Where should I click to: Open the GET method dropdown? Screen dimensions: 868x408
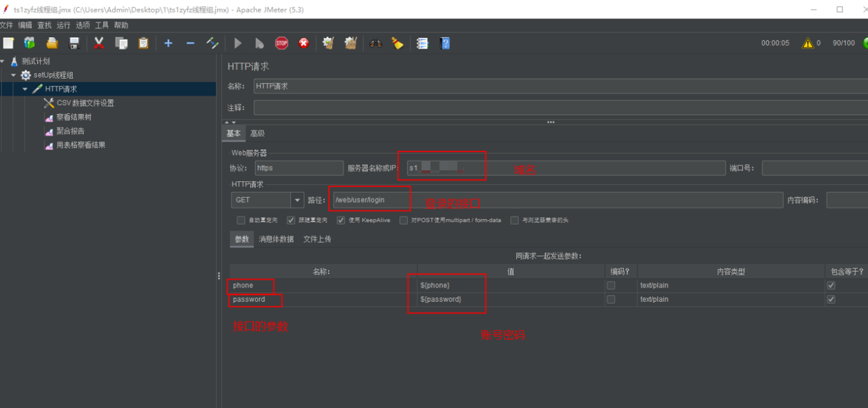(297, 200)
